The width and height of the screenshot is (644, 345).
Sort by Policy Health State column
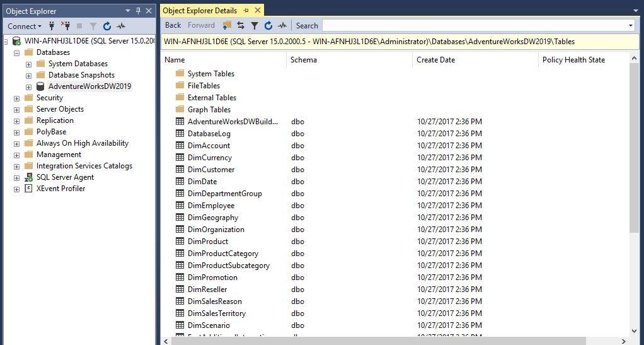[x=573, y=60]
